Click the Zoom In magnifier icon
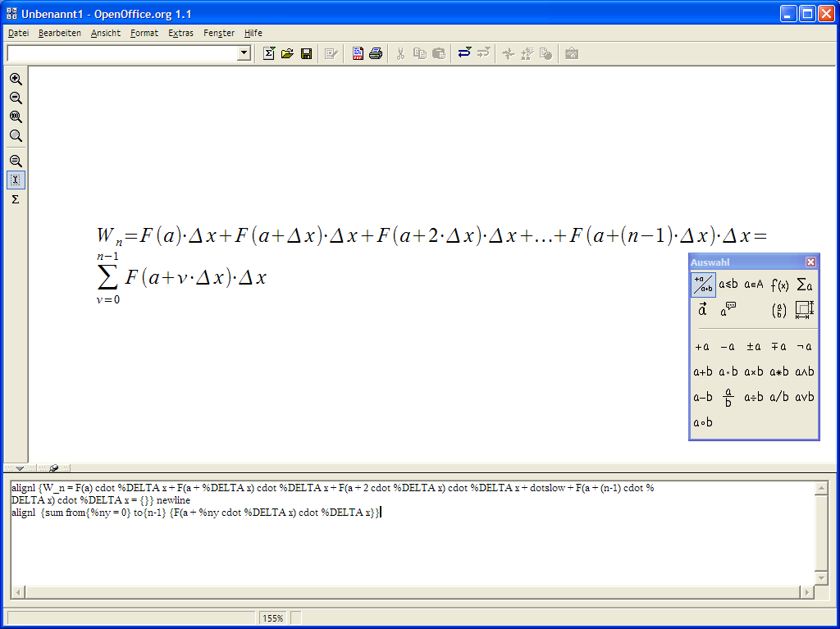 coord(16,80)
